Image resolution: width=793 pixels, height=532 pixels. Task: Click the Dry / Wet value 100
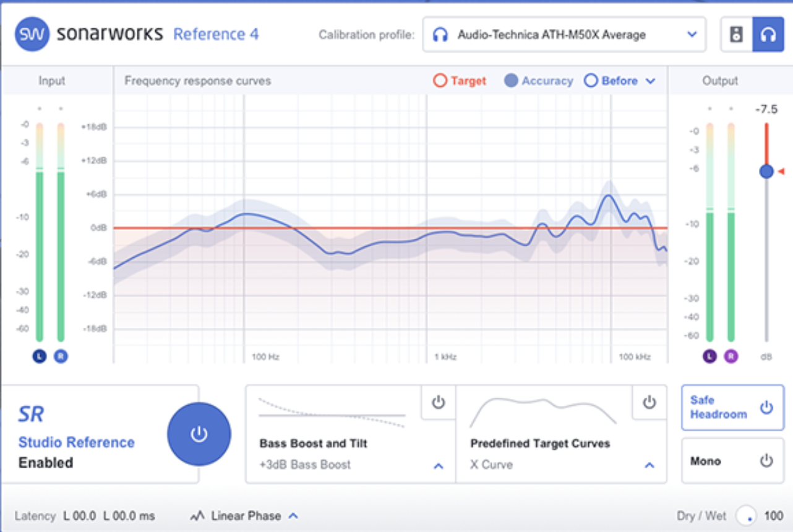tap(774, 516)
